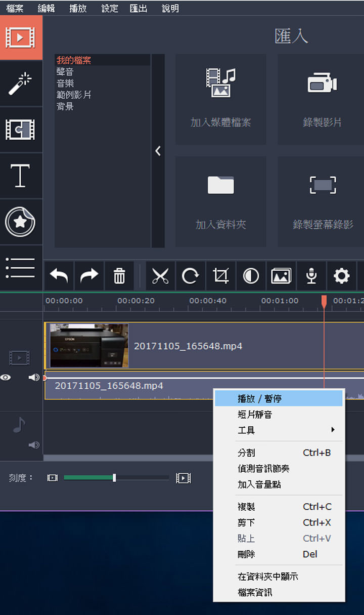Image resolution: width=364 pixels, height=615 pixels.
Task: Zoom out timeline with small film icon
Action: [x=52, y=478]
